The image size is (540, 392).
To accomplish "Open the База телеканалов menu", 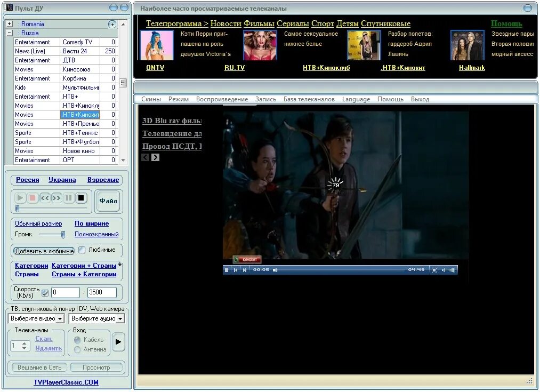I will (x=309, y=99).
